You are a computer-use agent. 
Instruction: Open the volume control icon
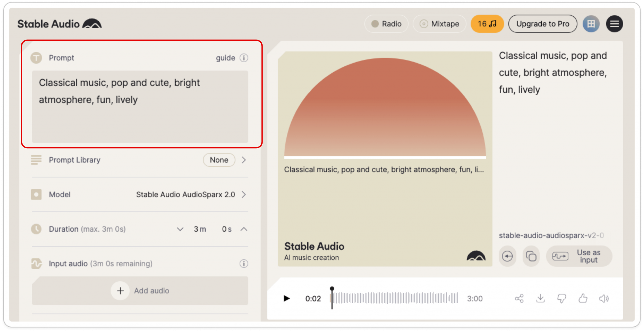[x=604, y=298]
